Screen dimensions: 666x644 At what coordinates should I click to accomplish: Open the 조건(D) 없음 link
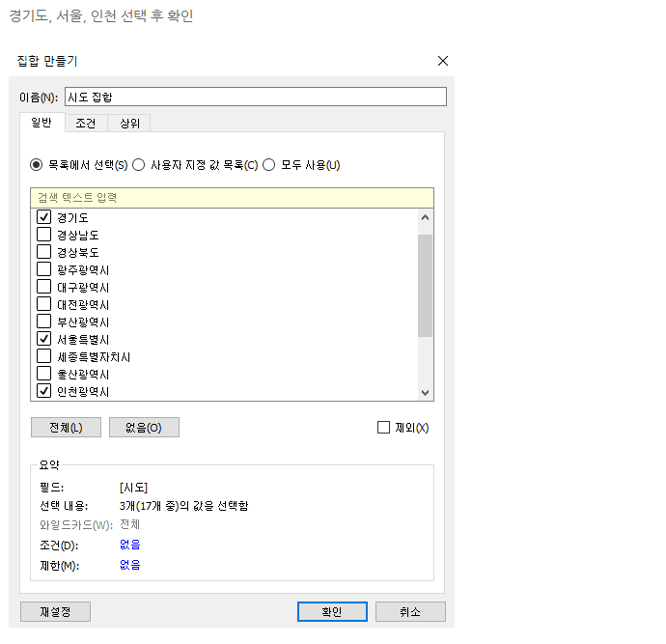tap(130, 545)
